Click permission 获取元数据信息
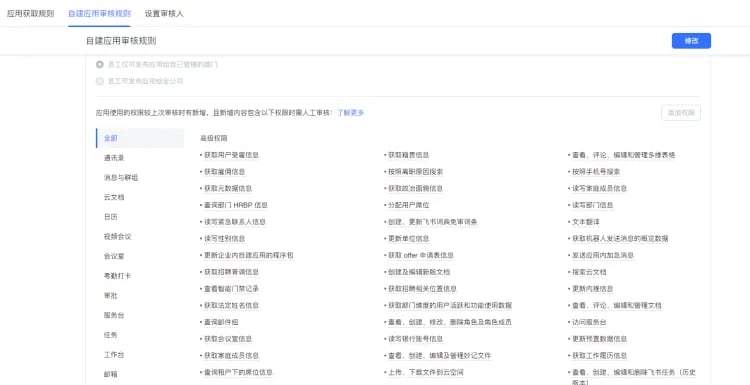The height and width of the screenshot is (385, 750). 228,188
